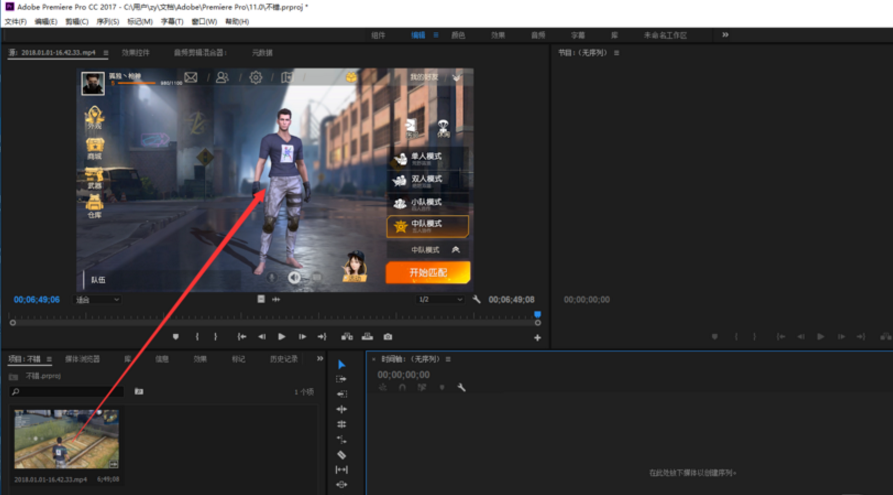The width and height of the screenshot is (893, 495).
Task: Expand the project panel overflow tabs chevron
Action: [x=320, y=359]
